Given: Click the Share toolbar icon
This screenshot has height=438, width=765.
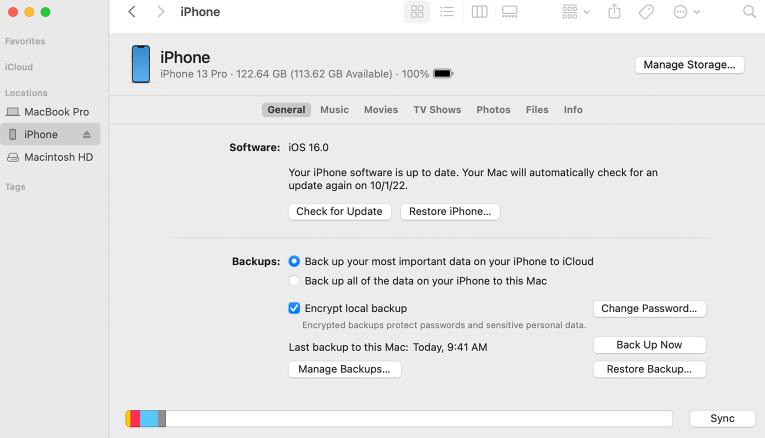Looking at the screenshot, I should [615, 12].
